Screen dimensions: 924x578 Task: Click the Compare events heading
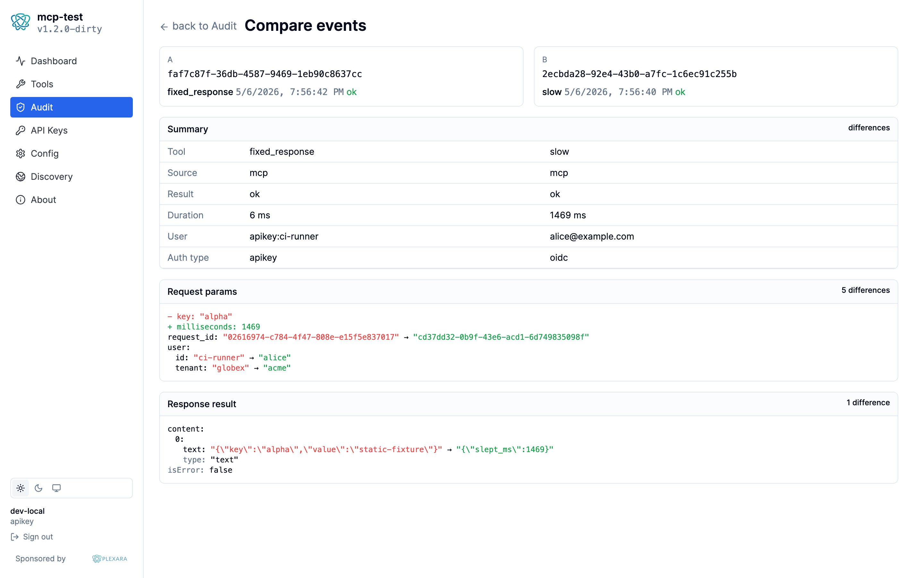tap(305, 26)
